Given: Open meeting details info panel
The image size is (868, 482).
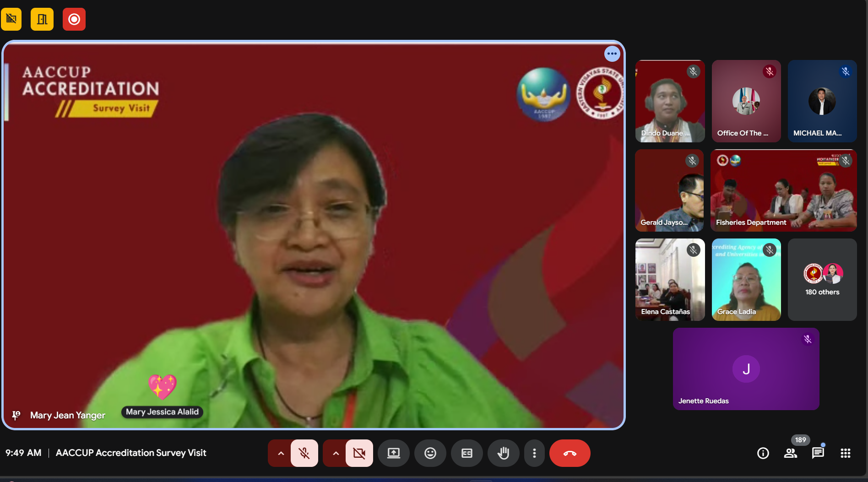Looking at the screenshot, I should [763, 453].
